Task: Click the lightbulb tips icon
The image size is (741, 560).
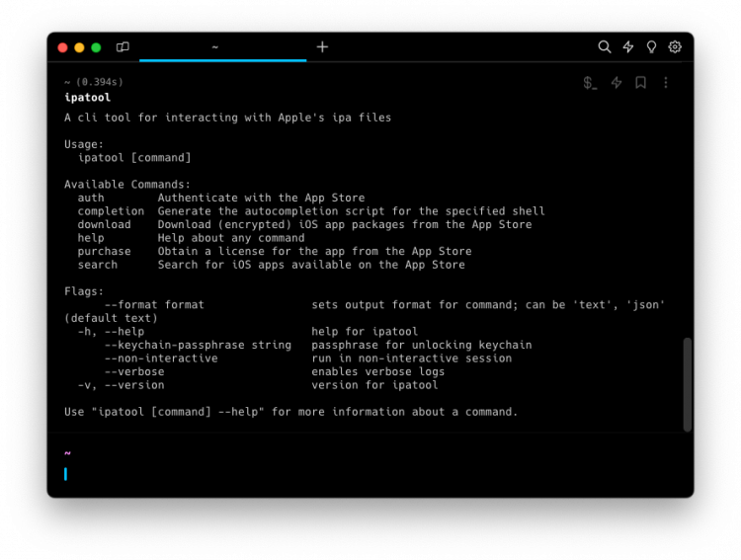Action: coord(651,46)
